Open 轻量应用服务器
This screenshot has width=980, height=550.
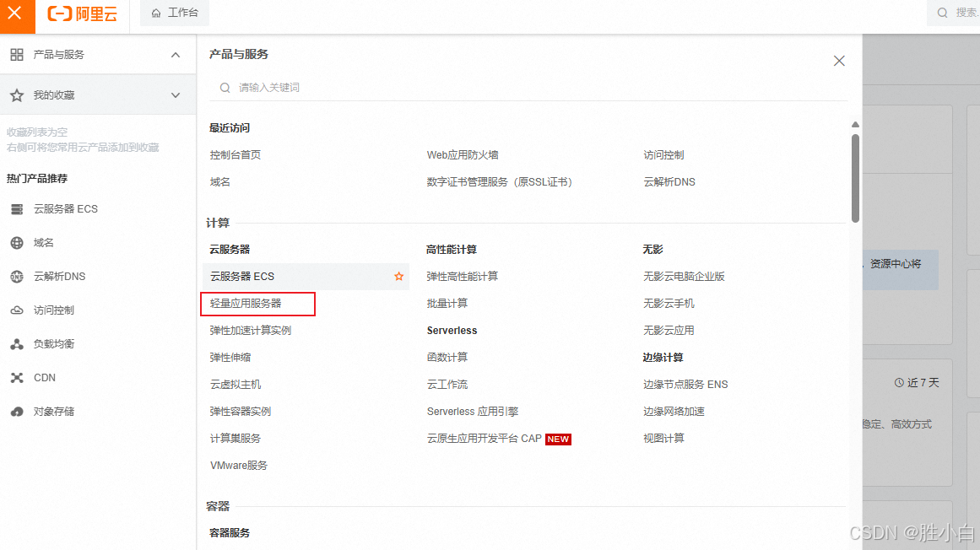coord(246,304)
